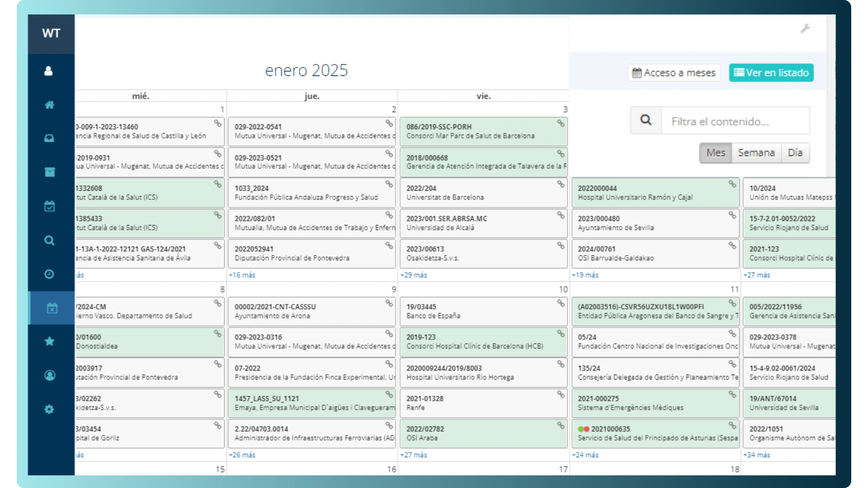The image size is (868, 488).
Task: Expand +27 más on January 10
Action: (x=413, y=455)
